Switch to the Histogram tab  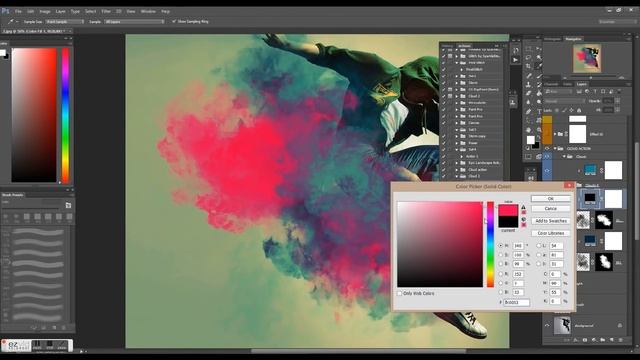[553, 39]
